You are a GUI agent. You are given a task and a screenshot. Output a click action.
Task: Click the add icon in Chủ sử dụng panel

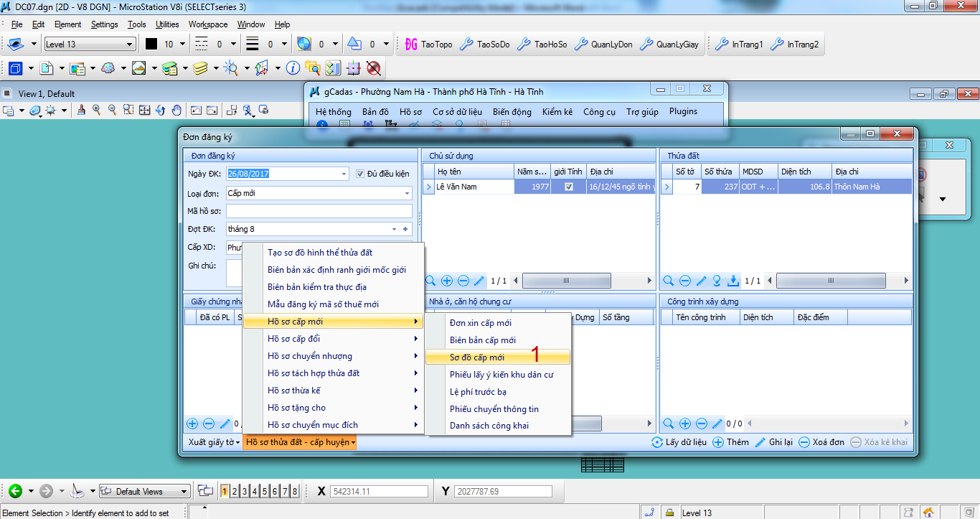click(x=447, y=281)
